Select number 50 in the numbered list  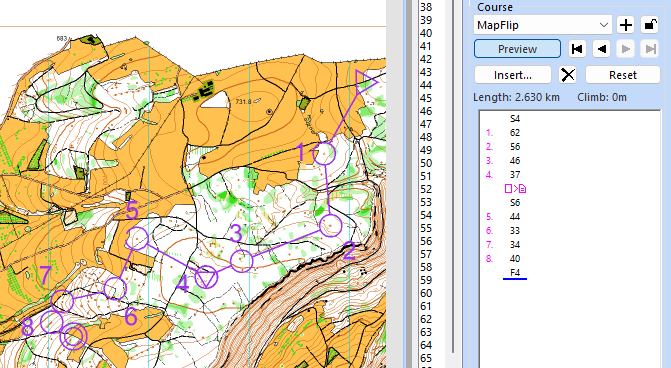[x=426, y=163]
